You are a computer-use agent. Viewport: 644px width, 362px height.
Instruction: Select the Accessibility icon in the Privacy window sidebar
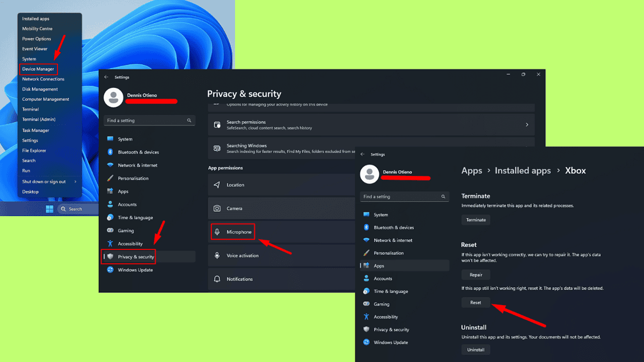[110, 243]
